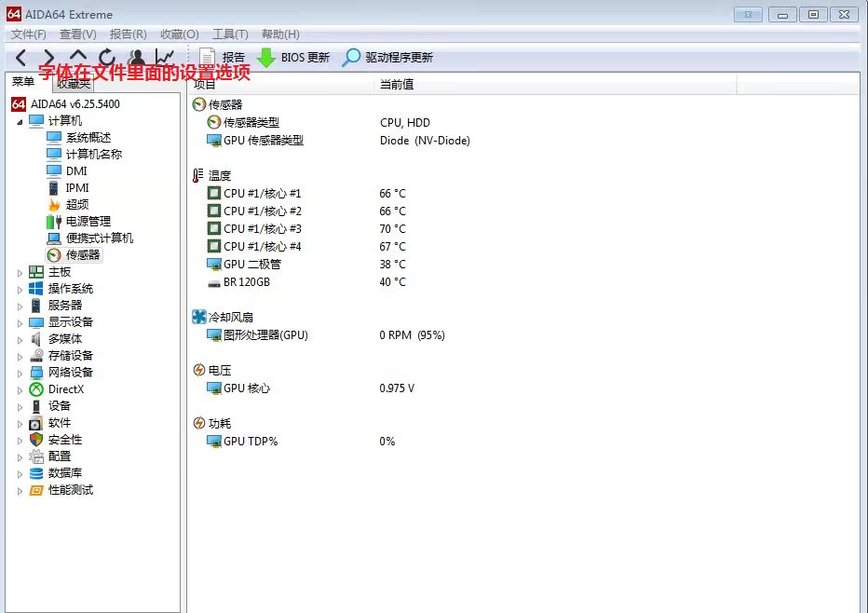Click the up-level arrow toolbar icon

coord(78,56)
